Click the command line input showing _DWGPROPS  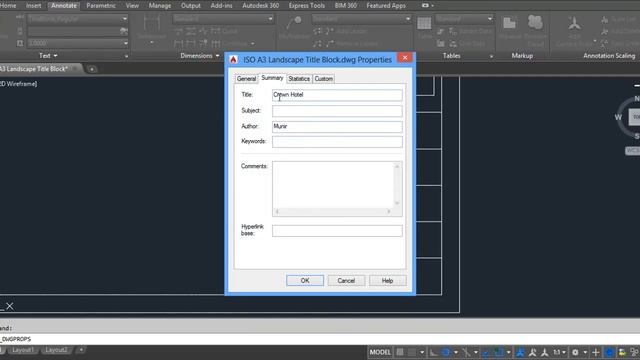pos(320,339)
